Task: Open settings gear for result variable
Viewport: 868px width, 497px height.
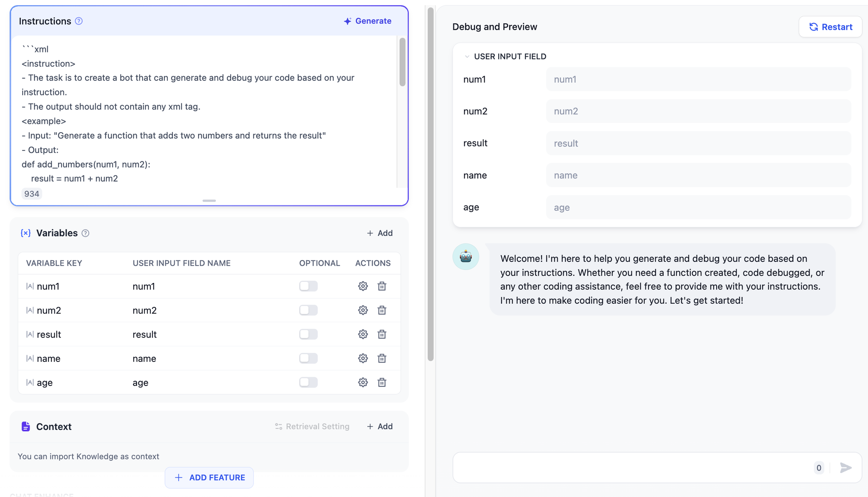Action: click(x=363, y=334)
